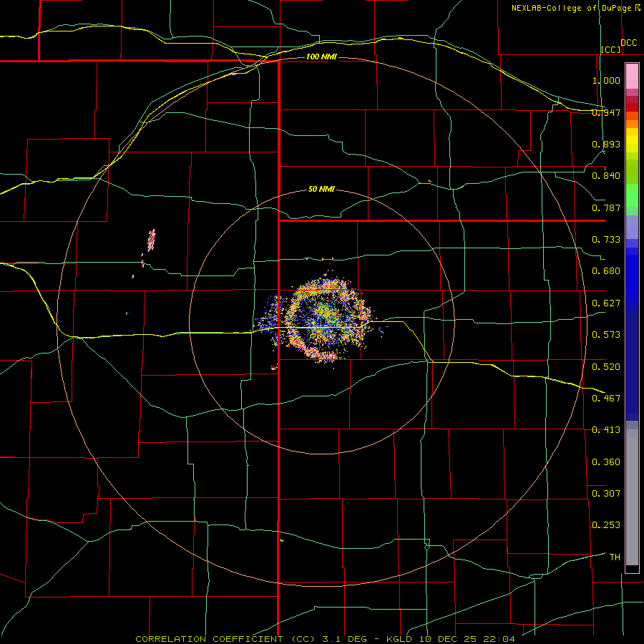Click the 0.627 scale value
644x644 pixels.
(x=606, y=303)
